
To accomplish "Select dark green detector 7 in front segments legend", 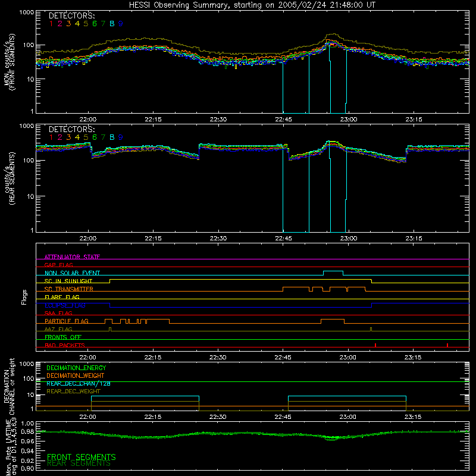I will click(103, 24).
